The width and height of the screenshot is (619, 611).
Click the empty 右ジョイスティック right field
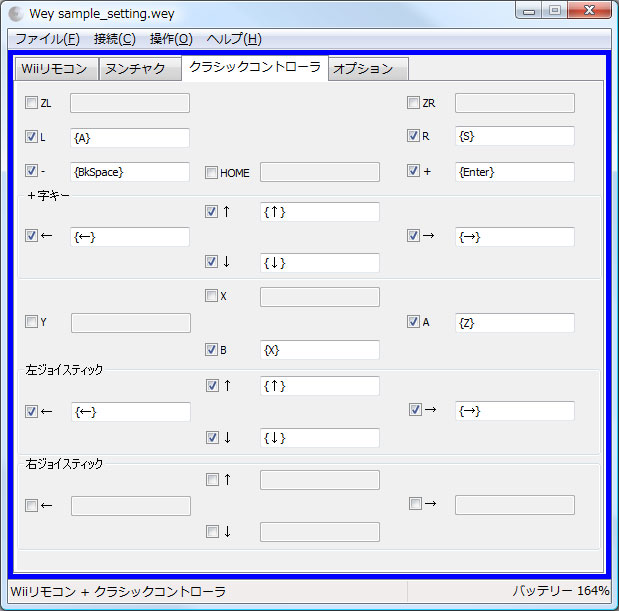[515, 505]
